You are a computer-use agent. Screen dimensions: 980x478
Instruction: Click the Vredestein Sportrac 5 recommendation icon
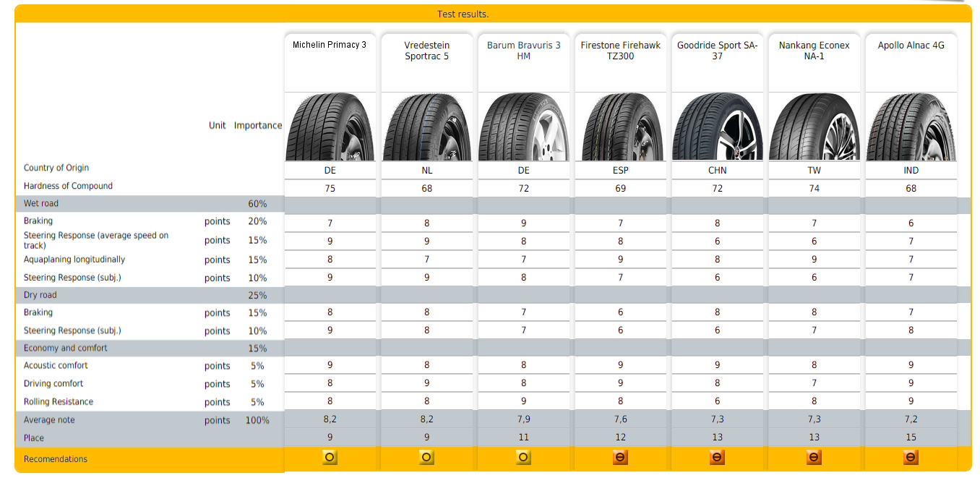426,458
